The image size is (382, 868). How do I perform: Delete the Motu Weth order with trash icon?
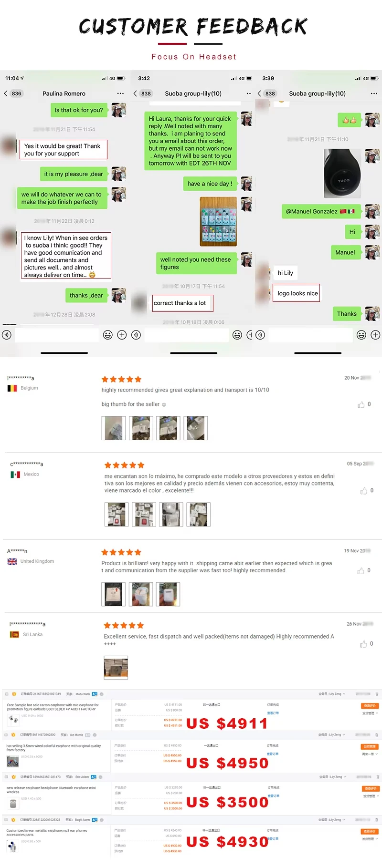click(377, 694)
